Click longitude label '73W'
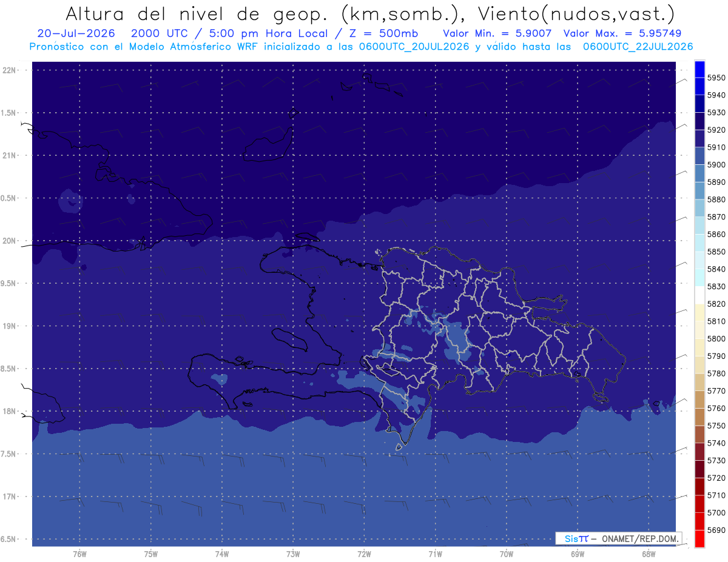 [x=293, y=554]
